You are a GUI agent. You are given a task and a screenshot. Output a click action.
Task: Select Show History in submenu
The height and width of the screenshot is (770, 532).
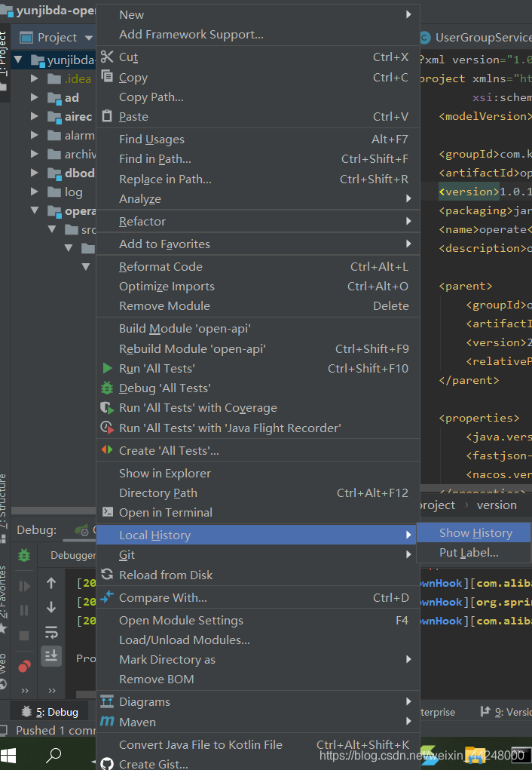pyautogui.click(x=473, y=532)
